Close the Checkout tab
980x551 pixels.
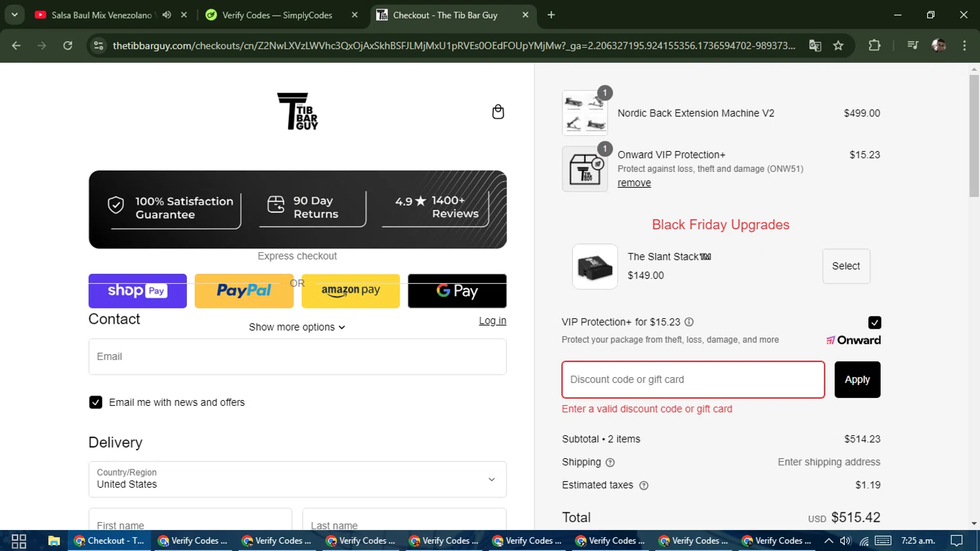(x=525, y=15)
